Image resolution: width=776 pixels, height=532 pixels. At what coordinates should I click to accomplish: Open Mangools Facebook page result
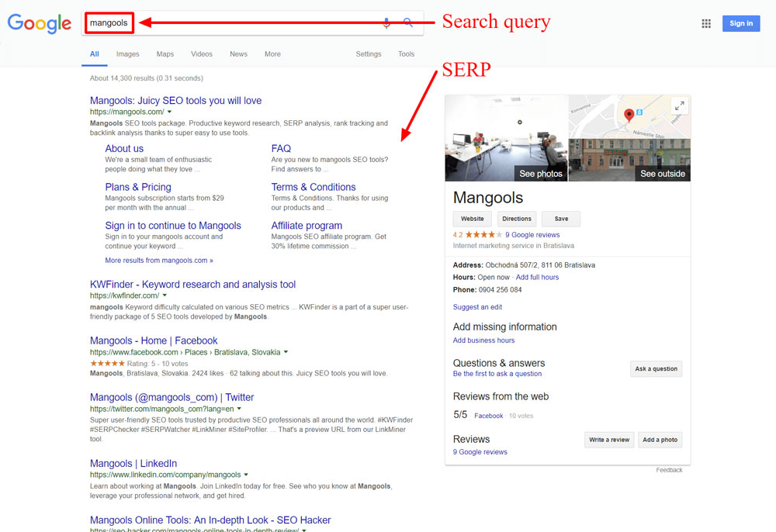click(154, 341)
